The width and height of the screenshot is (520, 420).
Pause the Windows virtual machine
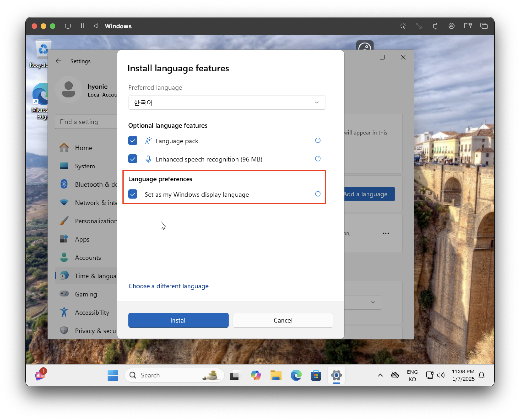click(x=82, y=26)
